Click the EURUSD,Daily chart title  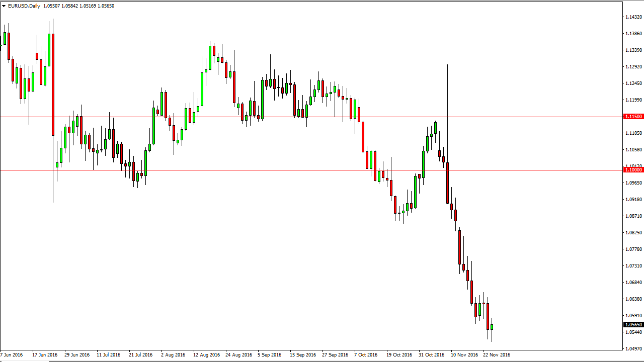[x=24, y=6]
